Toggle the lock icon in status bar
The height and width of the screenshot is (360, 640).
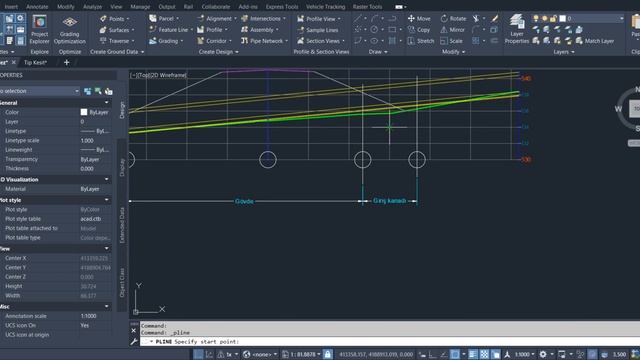(327, 354)
